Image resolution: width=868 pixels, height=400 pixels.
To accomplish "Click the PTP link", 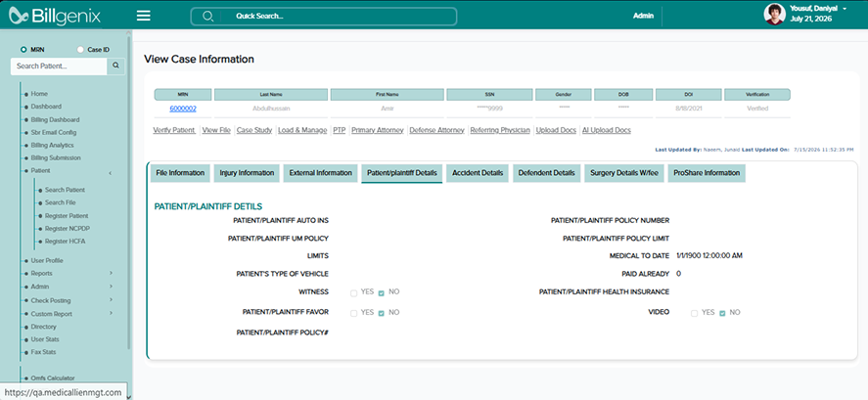I will point(339,131).
